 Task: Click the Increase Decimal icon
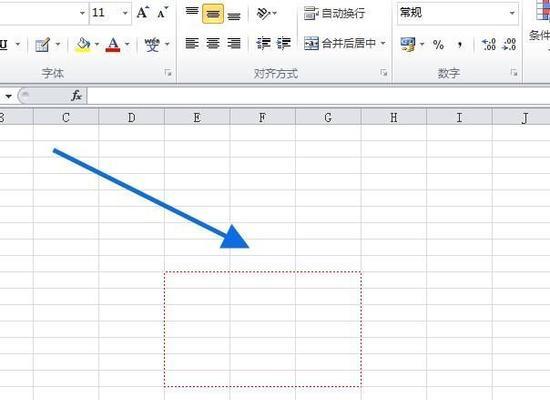click(x=489, y=45)
